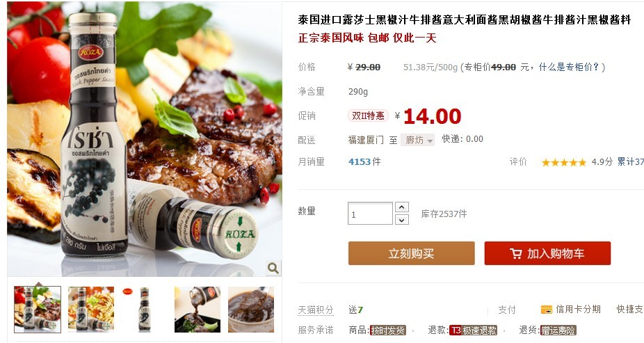Click the credit card installment icon
This screenshot has height=343, width=644.
(547, 310)
